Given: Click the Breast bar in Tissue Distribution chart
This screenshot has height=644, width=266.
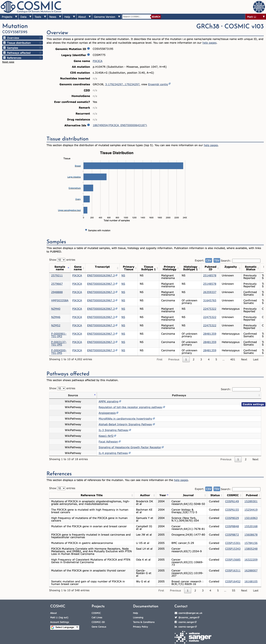Looking at the screenshot, I should tap(133, 166).
